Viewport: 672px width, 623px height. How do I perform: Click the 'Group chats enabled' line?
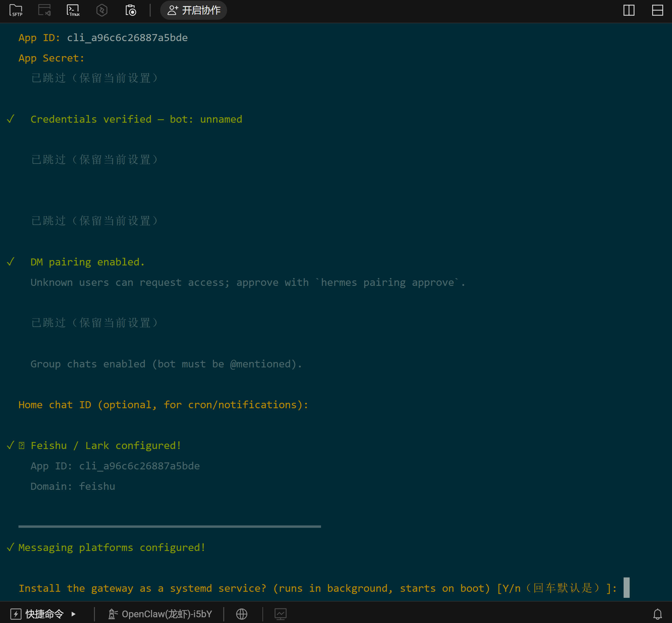tap(166, 364)
